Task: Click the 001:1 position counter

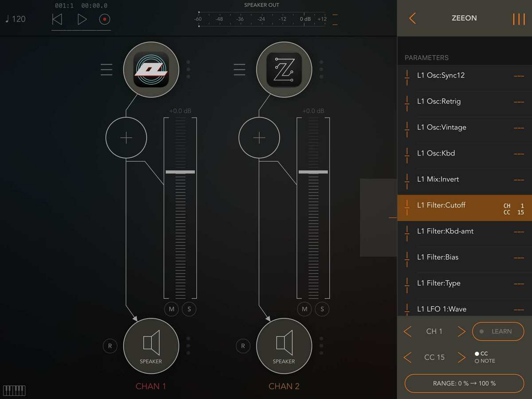Action: pyautogui.click(x=64, y=6)
